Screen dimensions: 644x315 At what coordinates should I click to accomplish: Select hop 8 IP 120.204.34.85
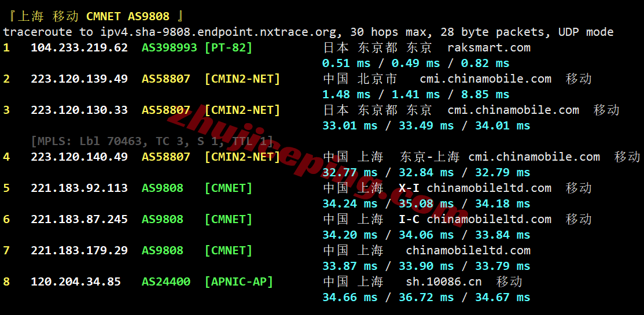click(76, 281)
